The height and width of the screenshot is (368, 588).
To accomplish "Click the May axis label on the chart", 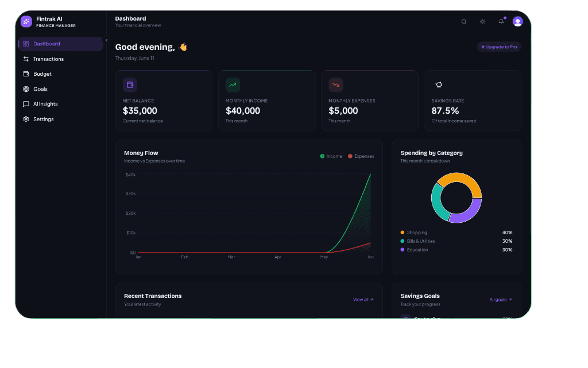I will (x=324, y=257).
